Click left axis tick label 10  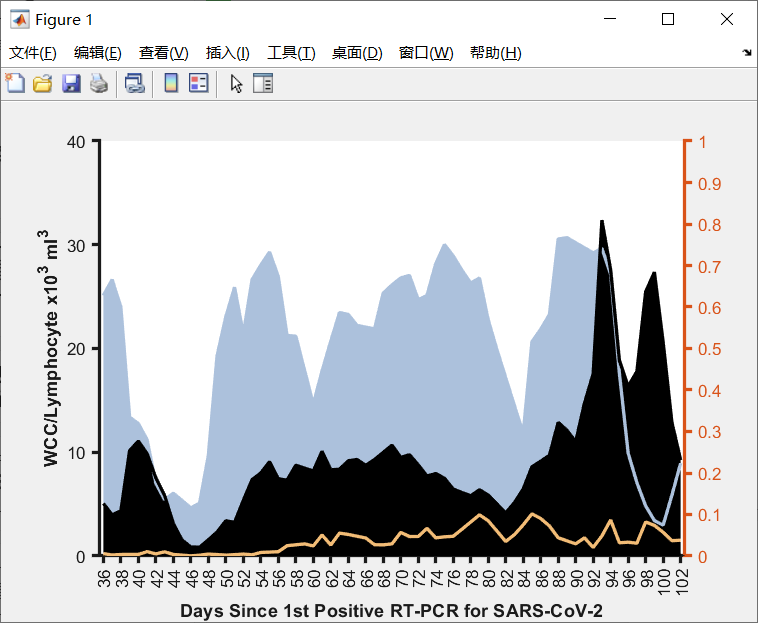(x=76, y=453)
